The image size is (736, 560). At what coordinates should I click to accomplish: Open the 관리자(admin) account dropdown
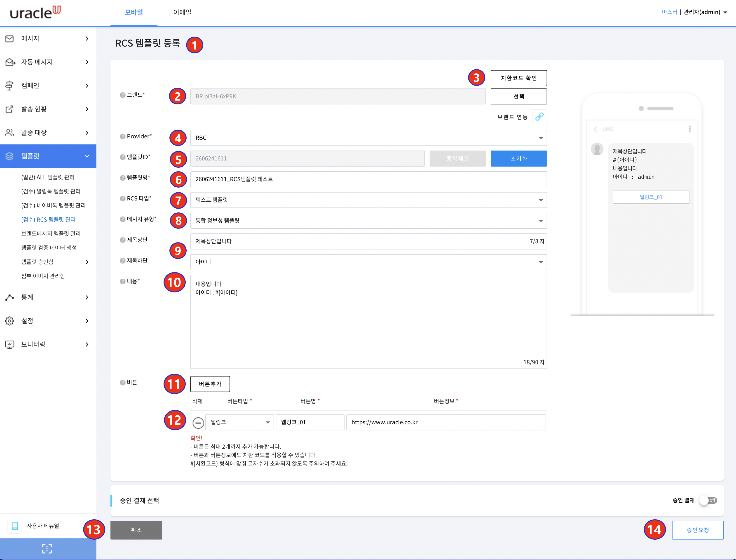705,12
